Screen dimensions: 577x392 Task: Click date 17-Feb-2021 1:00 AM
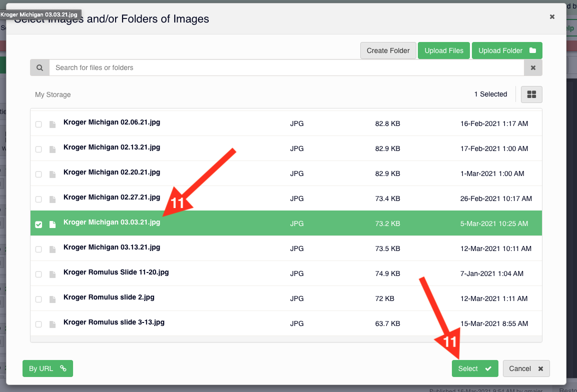(494, 149)
